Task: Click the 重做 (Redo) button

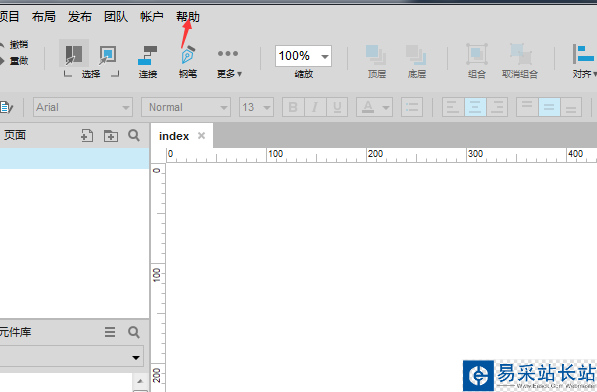Action: pos(14,61)
